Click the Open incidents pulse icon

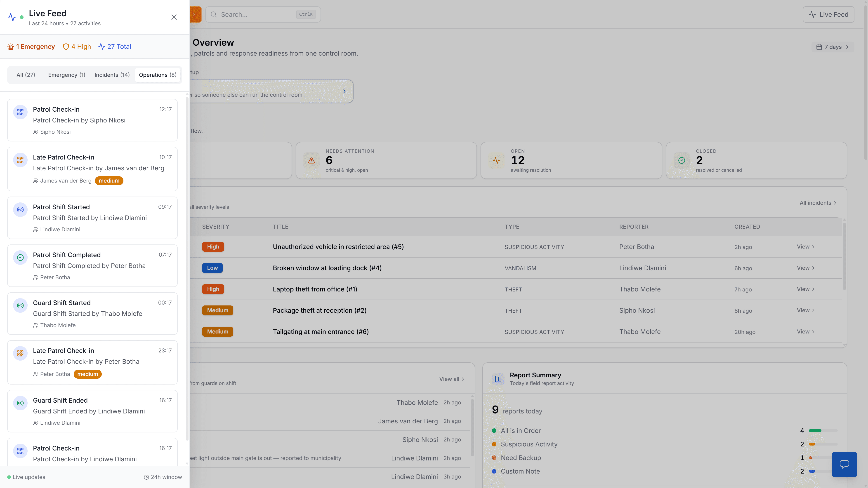point(496,161)
